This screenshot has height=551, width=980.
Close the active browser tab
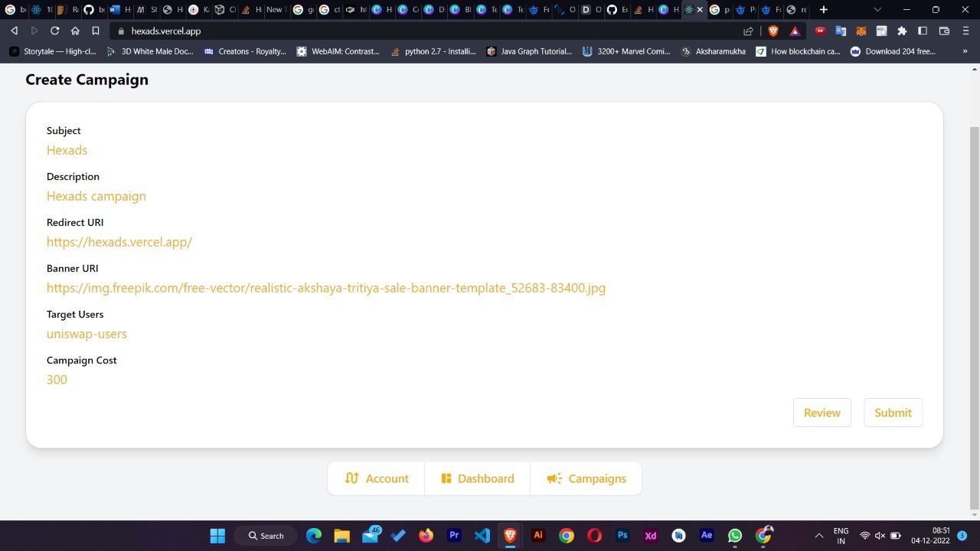point(700,9)
